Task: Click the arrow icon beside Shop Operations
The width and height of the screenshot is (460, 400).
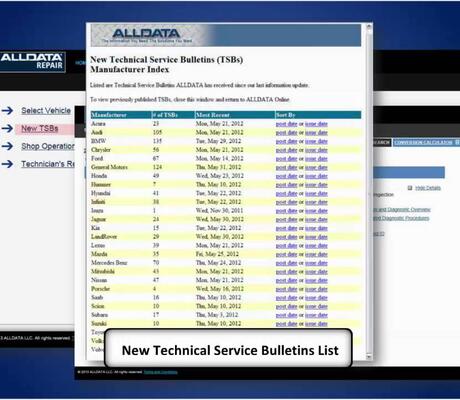Action: pos(8,146)
